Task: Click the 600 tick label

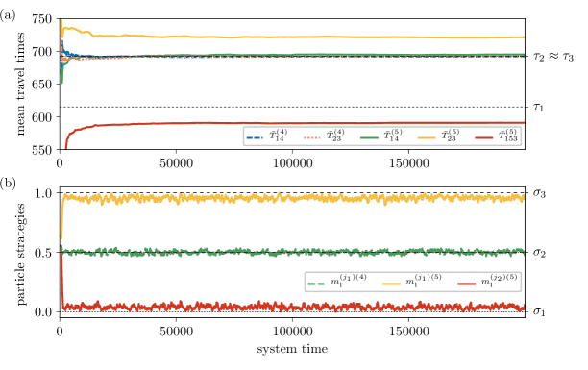Action: [x=42, y=117]
